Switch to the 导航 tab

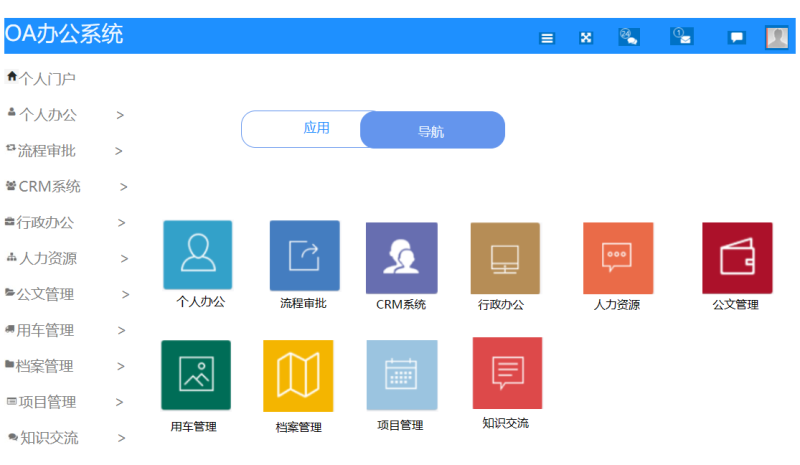tap(432, 131)
